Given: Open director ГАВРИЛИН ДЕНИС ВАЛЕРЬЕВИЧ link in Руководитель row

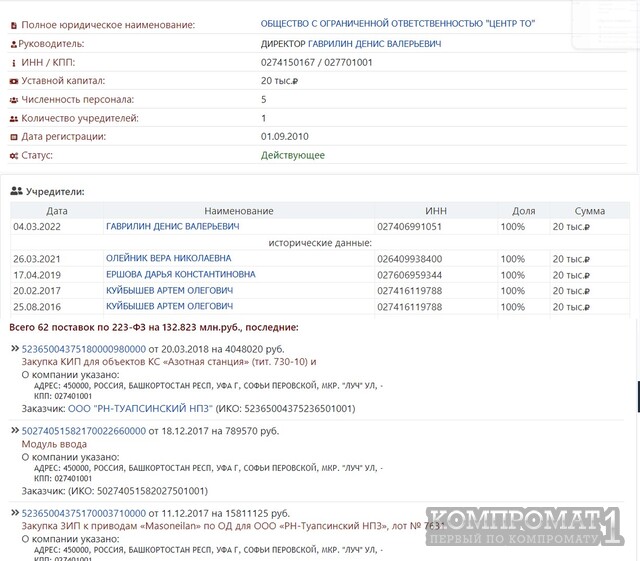Looking at the screenshot, I should pyautogui.click(x=374, y=44).
